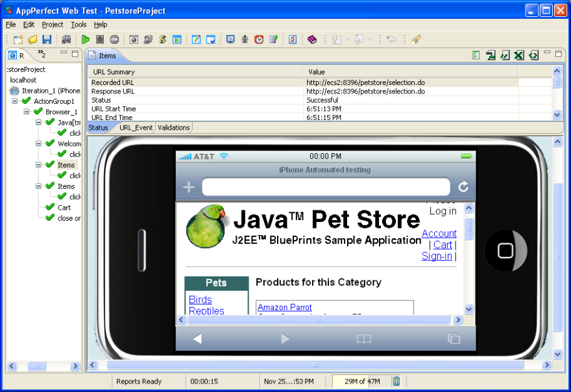Click the blue checklist toolbar icon

tap(293, 40)
